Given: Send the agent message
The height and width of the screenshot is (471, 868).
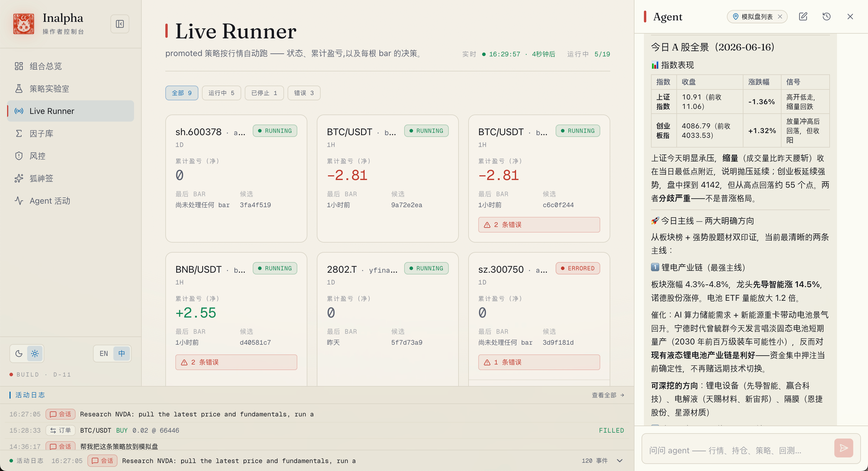Looking at the screenshot, I should point(843,448).
